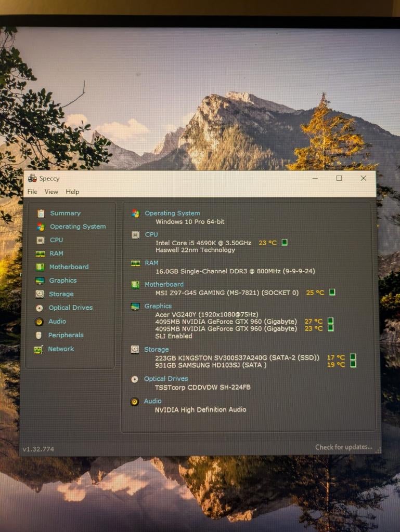Select the CPU chip icon in sidebar

[x=41, y=240]
